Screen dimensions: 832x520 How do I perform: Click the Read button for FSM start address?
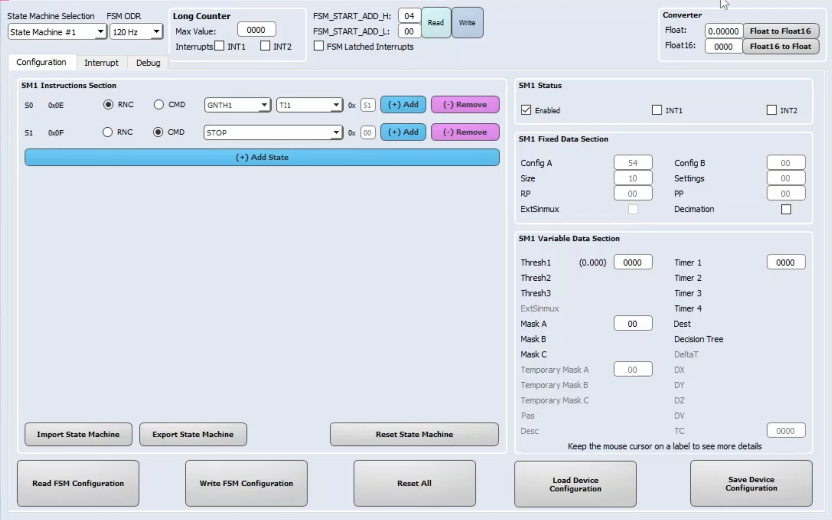click(x=436, y=22)
